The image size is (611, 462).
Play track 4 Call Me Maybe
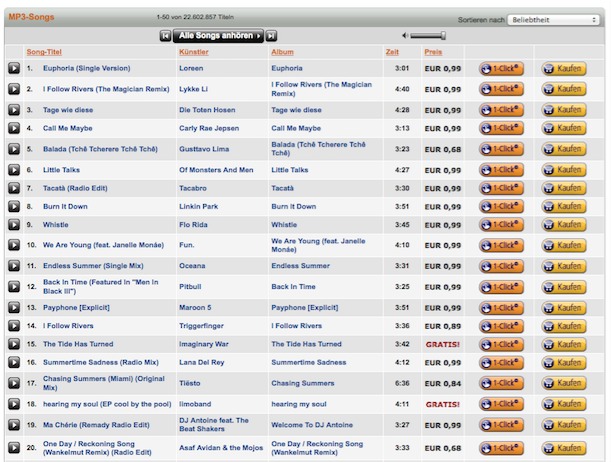pyautogui.click(x=13, y=129)
